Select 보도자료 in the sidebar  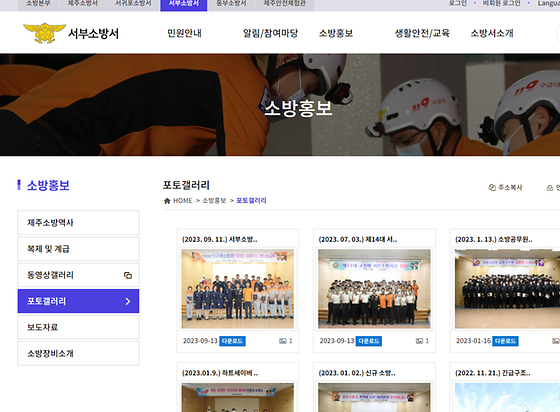(x=78, y=327)
